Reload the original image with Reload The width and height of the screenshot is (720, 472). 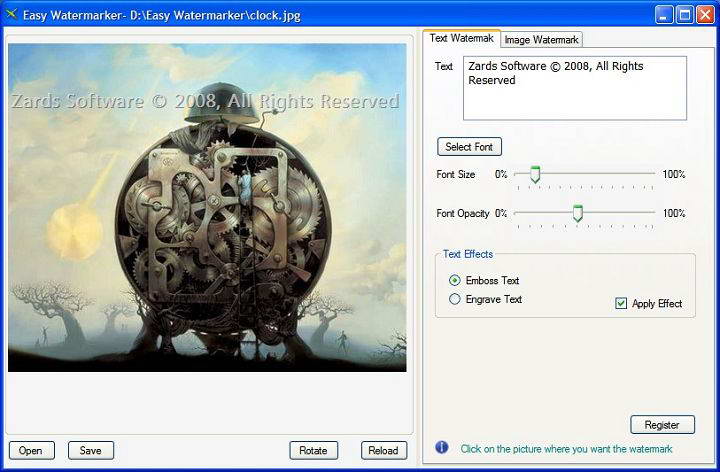click(x=383, y=450)
